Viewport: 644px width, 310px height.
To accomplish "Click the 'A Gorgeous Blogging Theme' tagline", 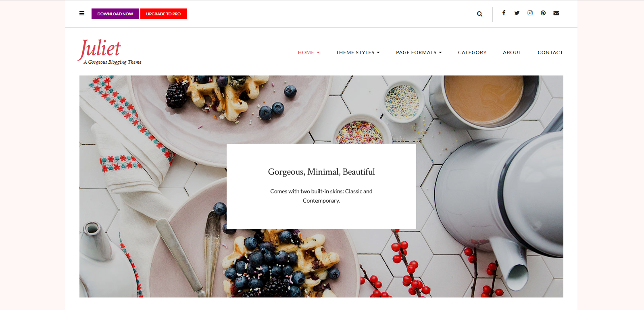I will pyautogui.click(x=113, y=62).
